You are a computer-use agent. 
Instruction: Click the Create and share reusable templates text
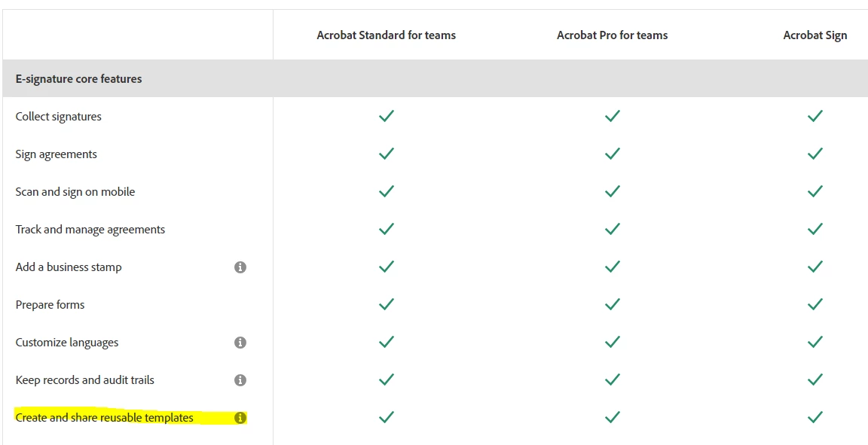coord(105,418)
